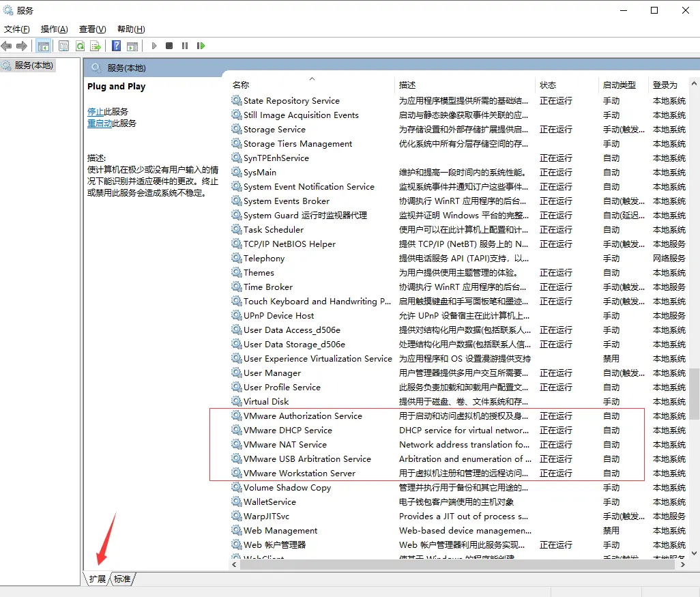Select VMware Workstation Server row
700x597 pixels.
coord(459,474)
